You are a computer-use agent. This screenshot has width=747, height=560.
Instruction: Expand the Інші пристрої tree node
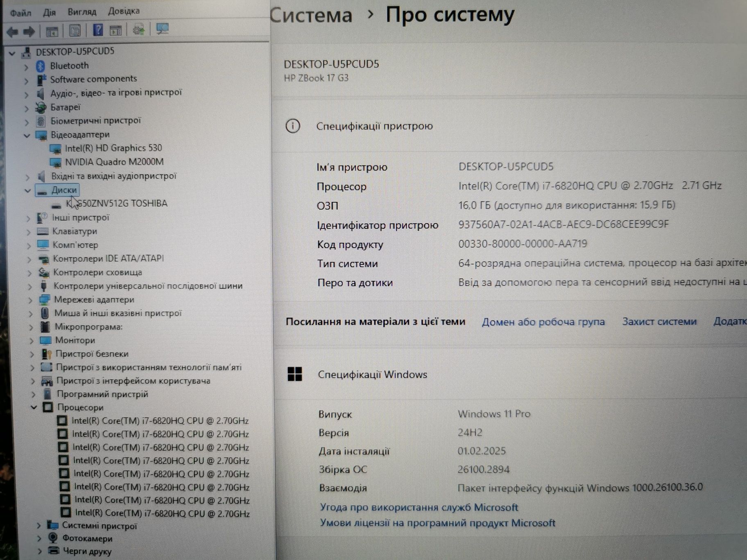(x=28, y=218)
